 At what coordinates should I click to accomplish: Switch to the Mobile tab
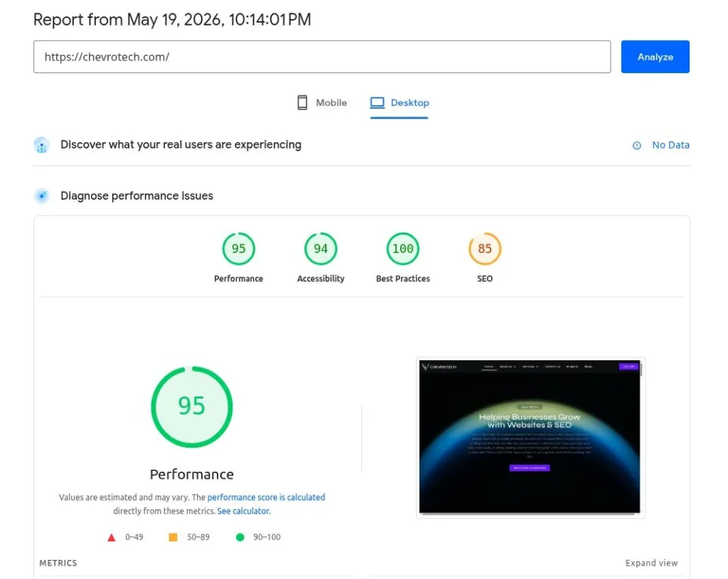pos(322,102)
